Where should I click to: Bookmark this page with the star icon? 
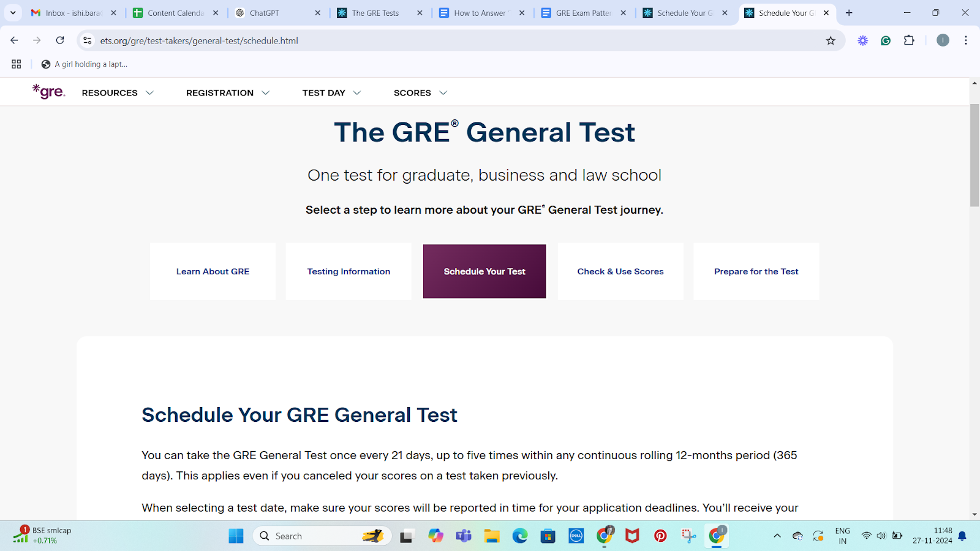tap(831, 40)
